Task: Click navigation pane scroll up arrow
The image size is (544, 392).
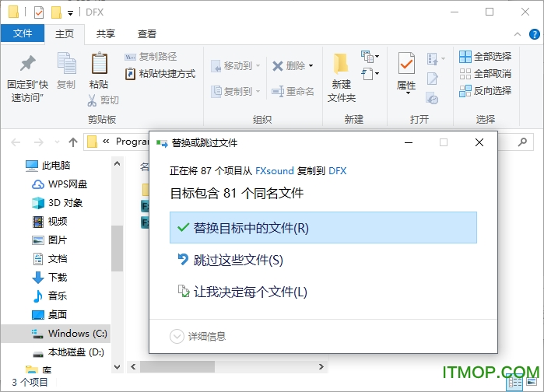Action: [x=118, y=163]
